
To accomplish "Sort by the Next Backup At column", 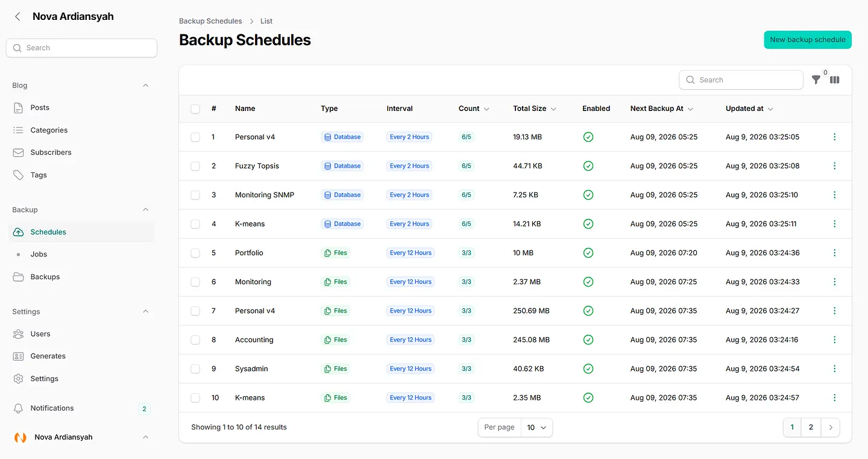I will [662, 109].
